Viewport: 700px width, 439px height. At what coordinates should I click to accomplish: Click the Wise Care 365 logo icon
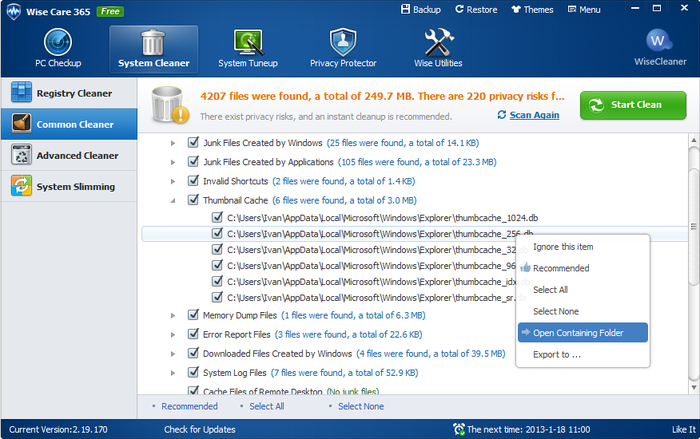(x=13, y=11)
